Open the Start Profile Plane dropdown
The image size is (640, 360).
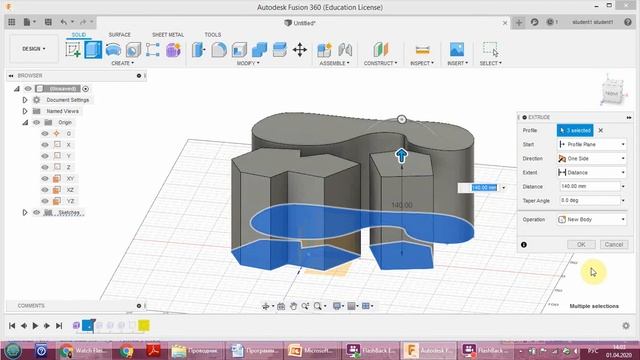pos(592,144)
